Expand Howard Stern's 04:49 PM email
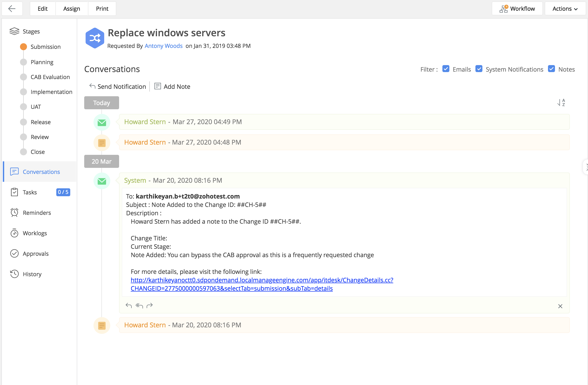 coord(344,122)
